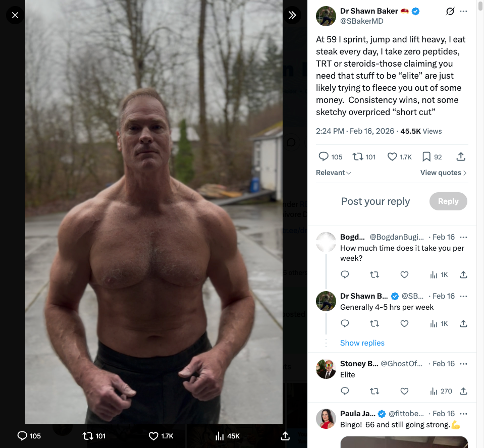Close the image viewer with the X button
The image size is (484, 448).
[15, 15]
